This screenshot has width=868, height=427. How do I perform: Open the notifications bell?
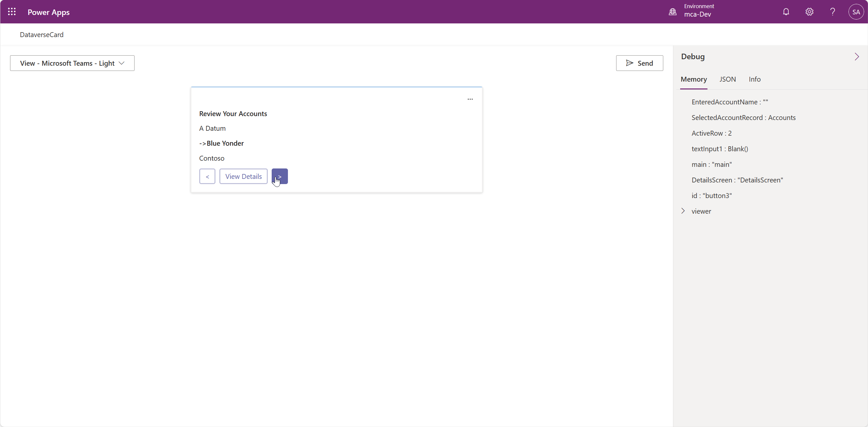point(786,11)
